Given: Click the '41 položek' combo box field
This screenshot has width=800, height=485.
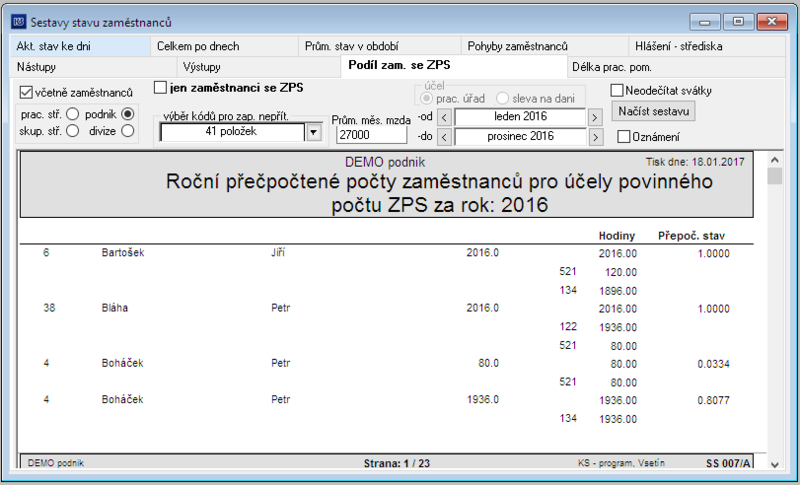Looking at the screenshot, I should pos(232,132).
